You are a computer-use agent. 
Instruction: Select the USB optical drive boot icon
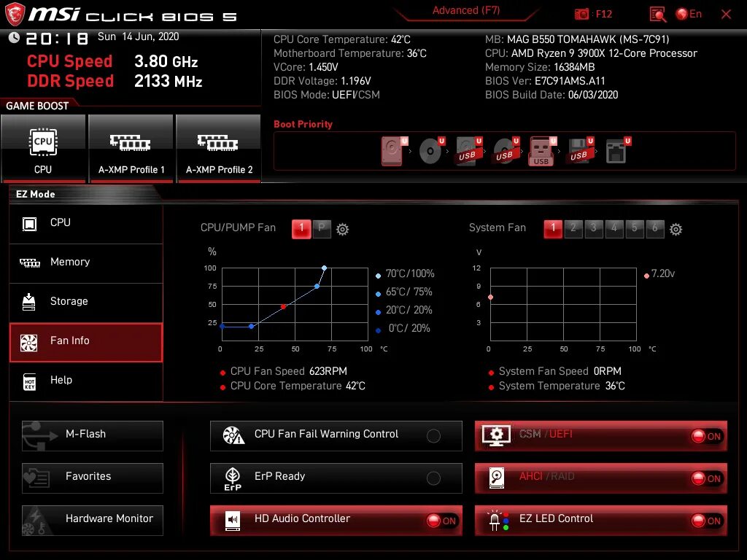pyautogui.click(x=506, y=151)
